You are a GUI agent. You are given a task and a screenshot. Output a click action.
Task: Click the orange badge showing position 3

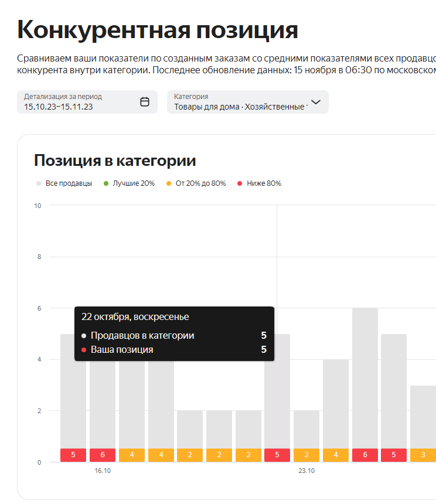[x=423, y=455]
